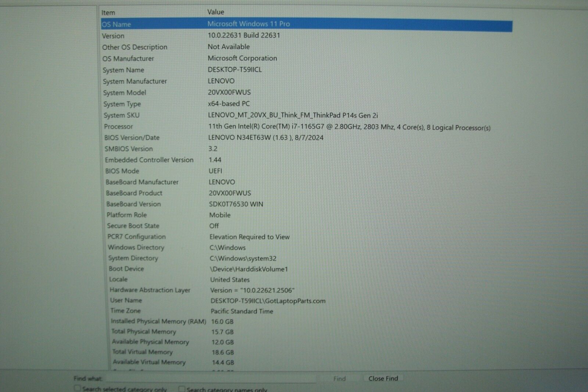Select the BaseBoard Manufacturer row
This screenshot has height=392, width=588.
tap(306, 182)
